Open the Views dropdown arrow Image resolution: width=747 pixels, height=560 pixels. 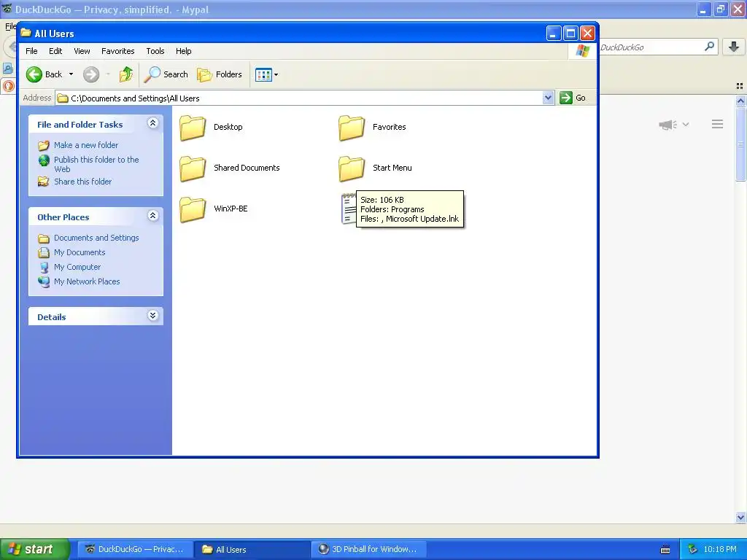tap(276, 75)
